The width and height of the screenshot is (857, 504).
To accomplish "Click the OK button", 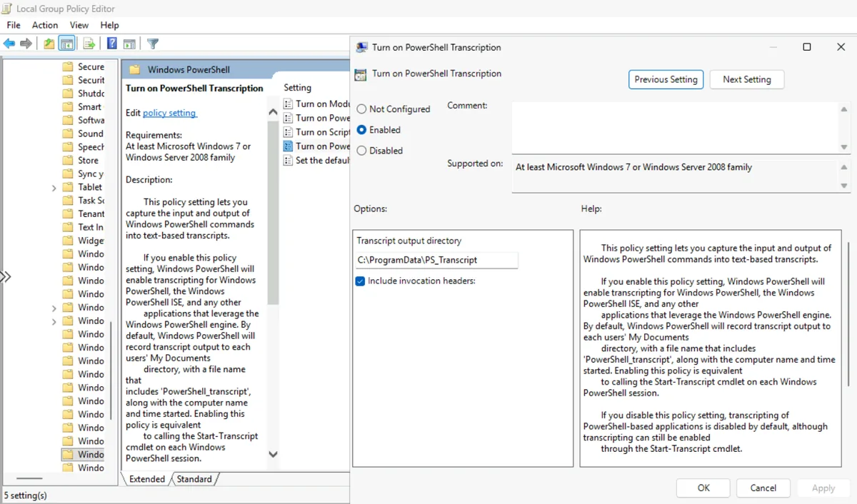I will click(703, 488).
